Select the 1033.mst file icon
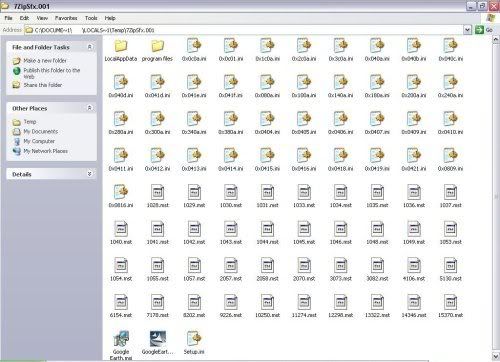Image resolution: width=500 pixels, height=362 pixels. click(x=304, y=192)
